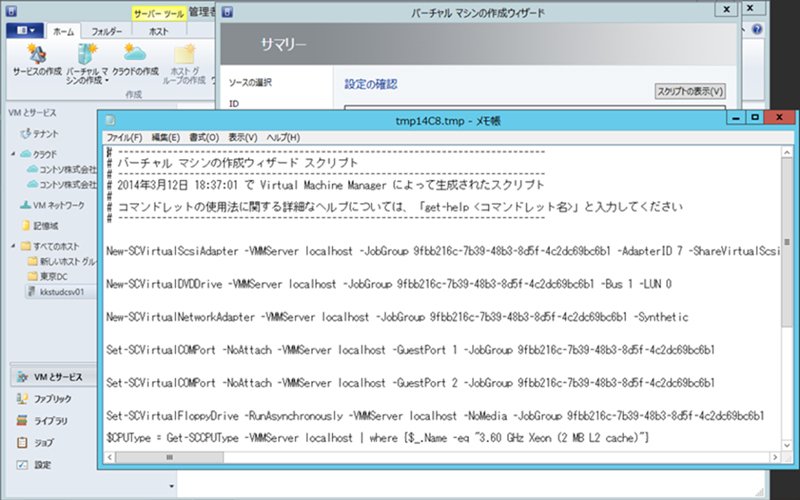Click the Create Virtual Machine ribbon icon

coord(87,64)
